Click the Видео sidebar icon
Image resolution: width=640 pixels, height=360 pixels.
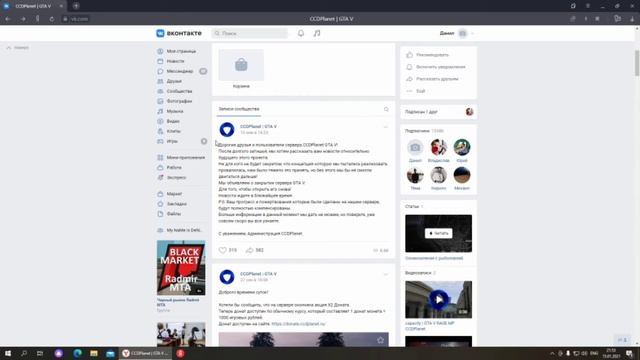[160, 121]
